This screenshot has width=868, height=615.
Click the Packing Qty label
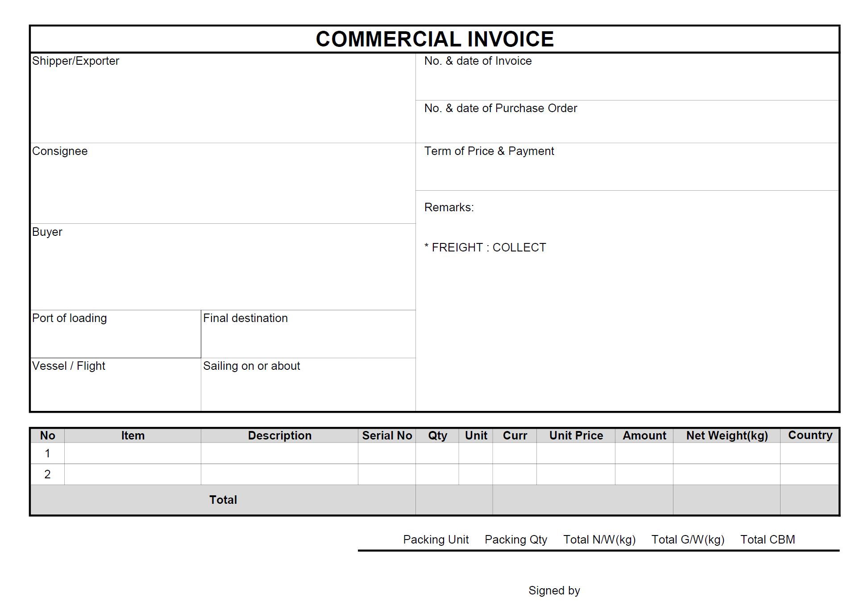pyautogui.click(x=515, y=540)
